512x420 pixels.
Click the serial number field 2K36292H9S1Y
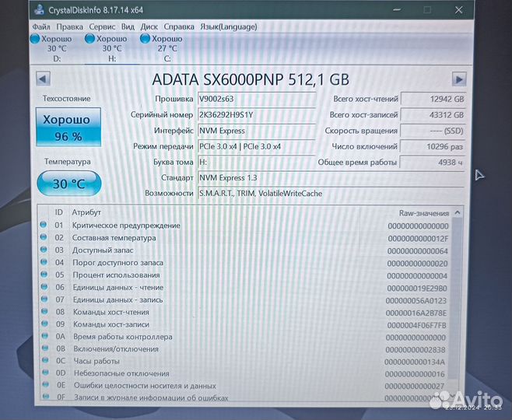point(257,115)
